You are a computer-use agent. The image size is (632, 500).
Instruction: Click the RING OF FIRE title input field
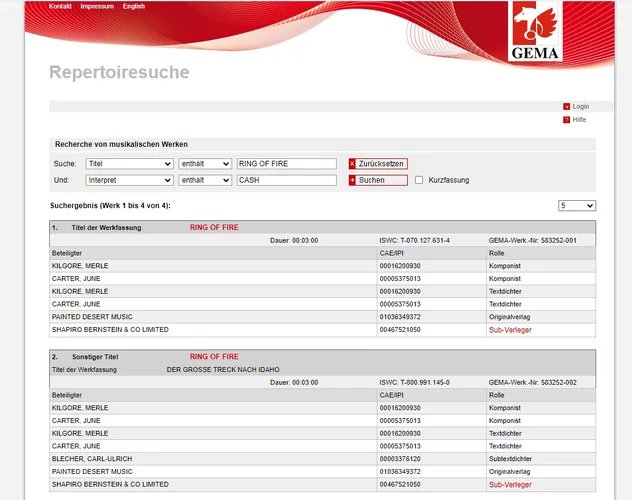coord(286,164)
